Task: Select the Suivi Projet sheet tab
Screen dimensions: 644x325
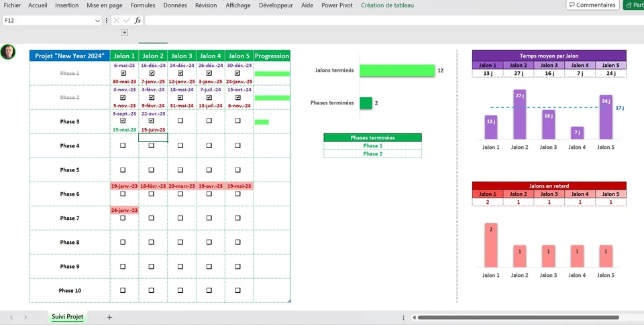Action: (x=67, y=317)
